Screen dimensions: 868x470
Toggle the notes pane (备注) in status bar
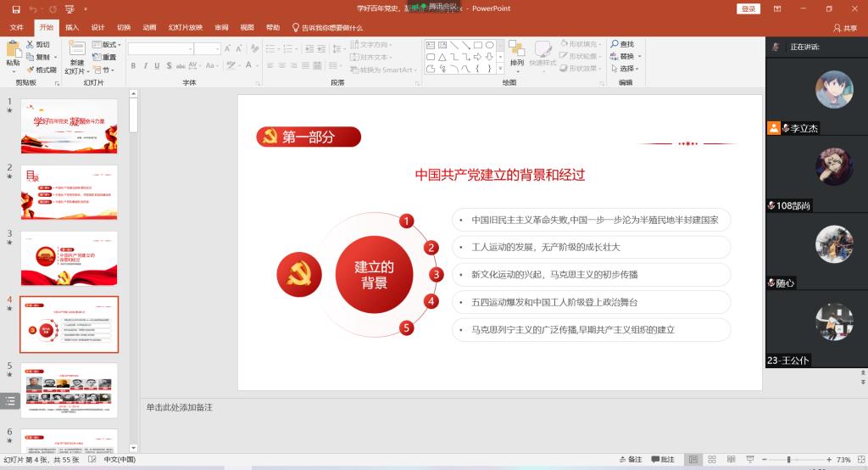[x=629, y=460]
